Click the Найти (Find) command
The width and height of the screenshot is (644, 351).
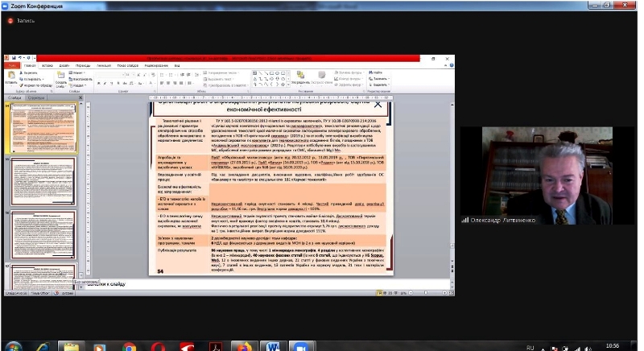pos(375,72)
